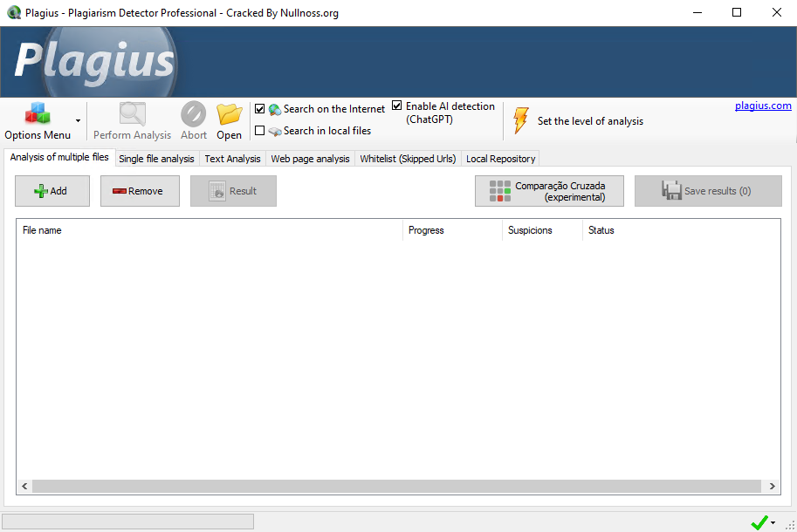
Task: Click the Result button
Action: click(233, 191)
